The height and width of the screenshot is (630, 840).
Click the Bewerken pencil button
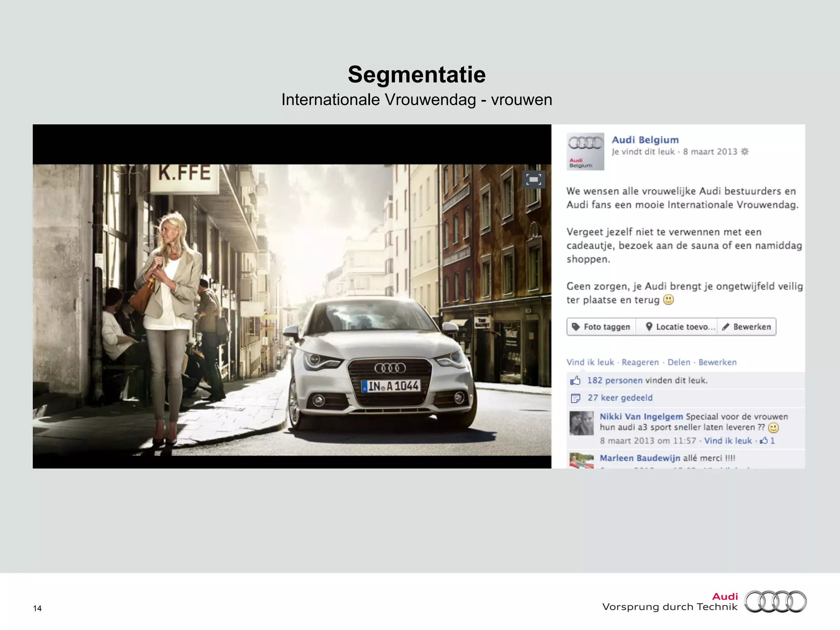coord(747,327)
